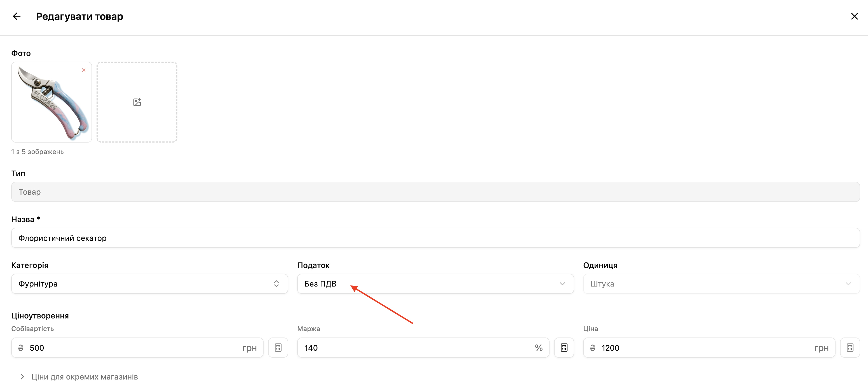
Task: Open the calculator next to Ціна
Action: click(x=850, y=348)
